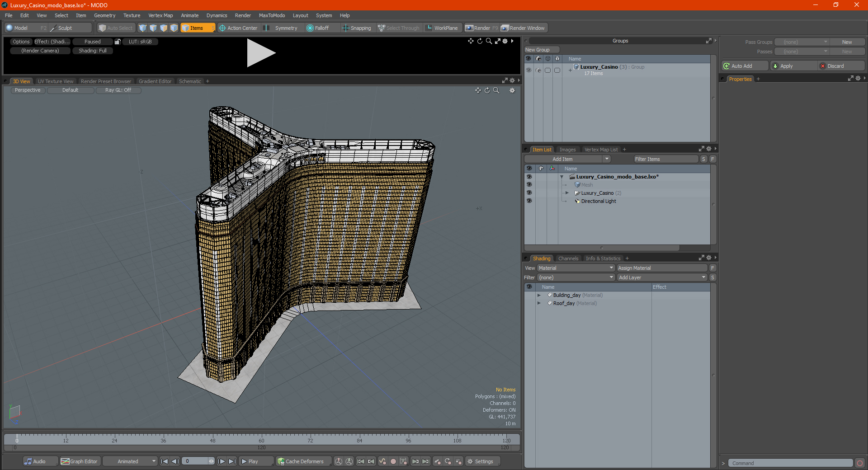Open the Graph Editor
The height and width of the screenshot is (470, 868).
[x=79, y=461]
